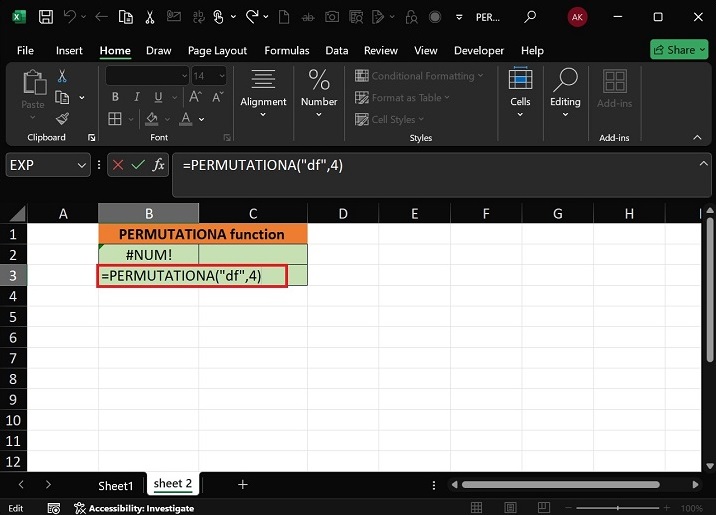Collapse the ribbon with the chevron
Screen dimensions: 716x515
697,137
